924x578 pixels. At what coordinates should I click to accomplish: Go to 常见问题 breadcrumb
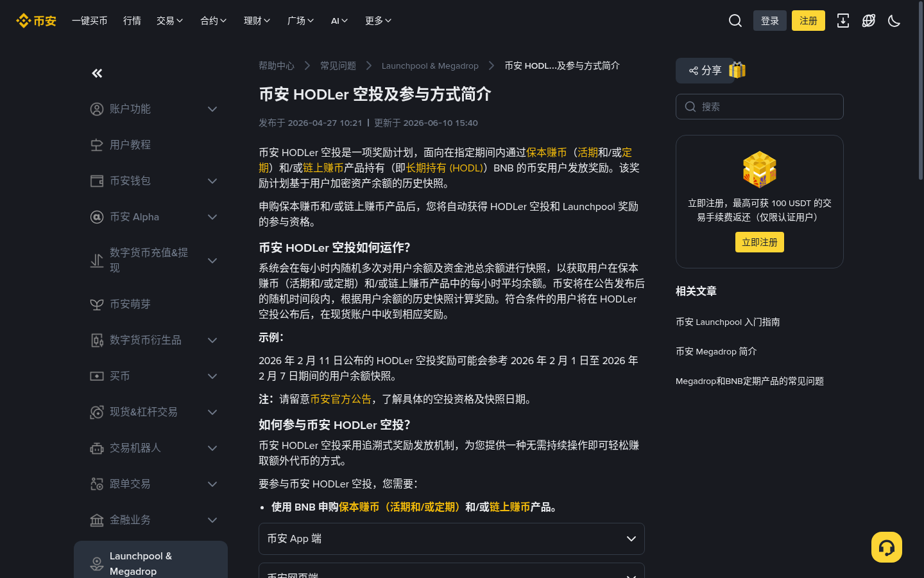coord(338,66)
